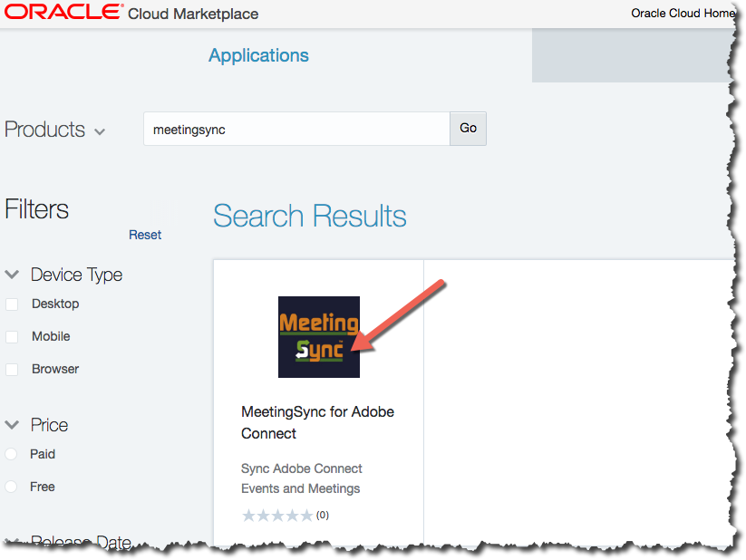This screenshot has height=560, width=746.
Task: Open the MeetingSync app logo thumbnail
Action: 319,337
